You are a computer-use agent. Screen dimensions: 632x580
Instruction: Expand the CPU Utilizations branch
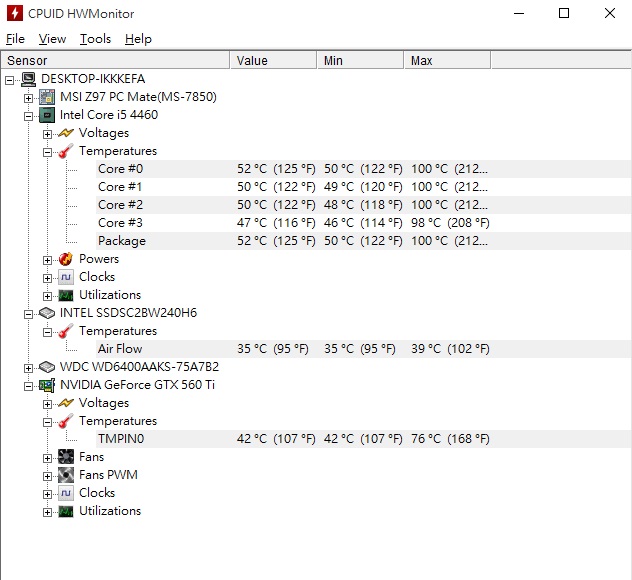47,296
